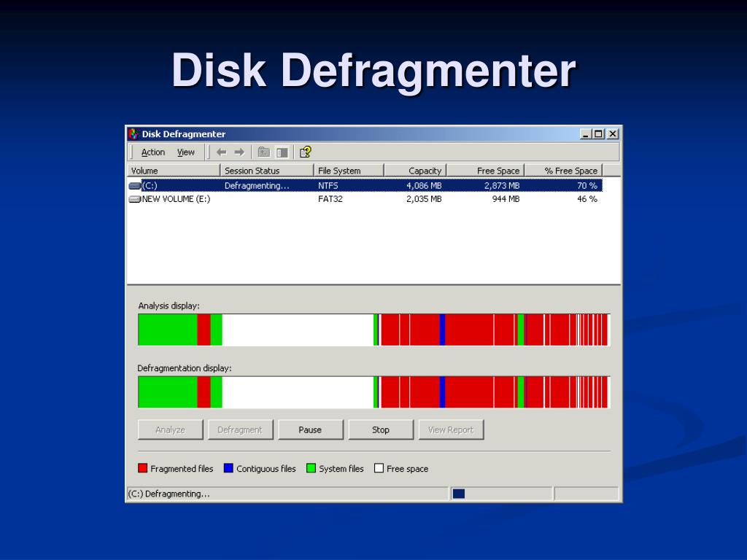Click the Analysis display label
Image resolution: width=747 pixels, height=560 pixels.
click(169, 306)
